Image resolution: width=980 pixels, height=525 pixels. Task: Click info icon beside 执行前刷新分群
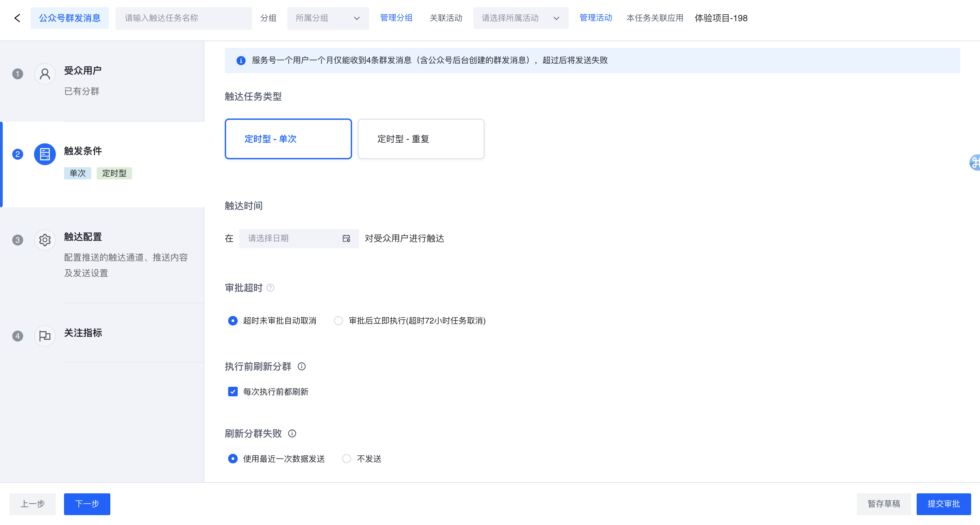pyautogui.click(x=302, y=366)
